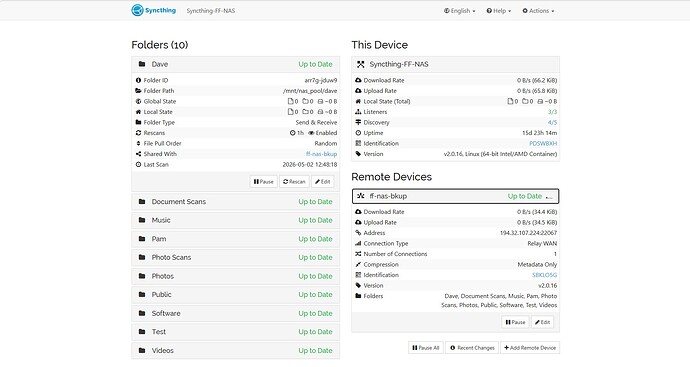The height and width of the screenshot is (367, 690).
Task: Click the Photo Scans folder icon
Action: (x=142, y=257)
